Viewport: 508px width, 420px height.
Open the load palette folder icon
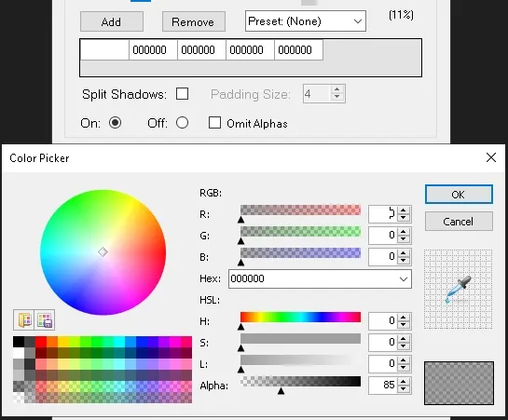click(24, 320)
